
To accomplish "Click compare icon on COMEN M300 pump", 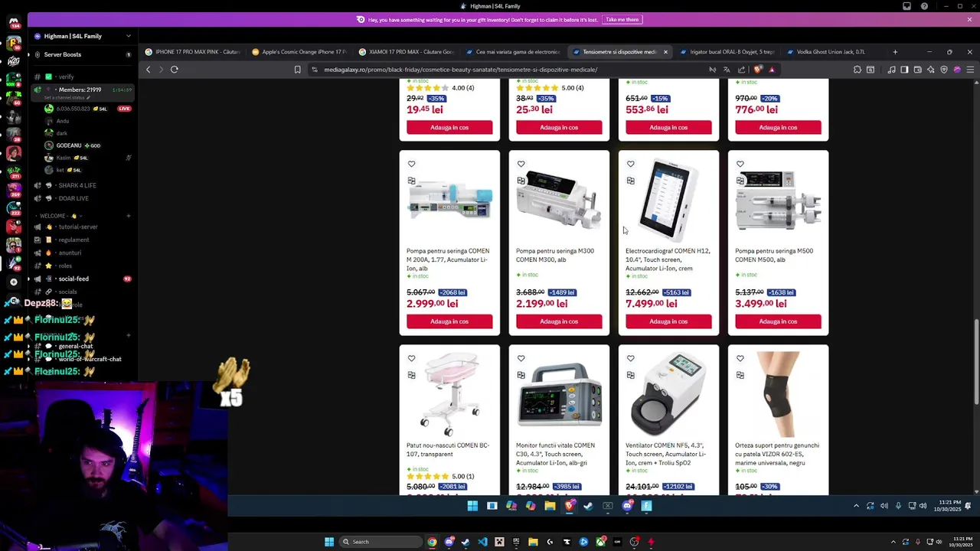I will (521, 181).
